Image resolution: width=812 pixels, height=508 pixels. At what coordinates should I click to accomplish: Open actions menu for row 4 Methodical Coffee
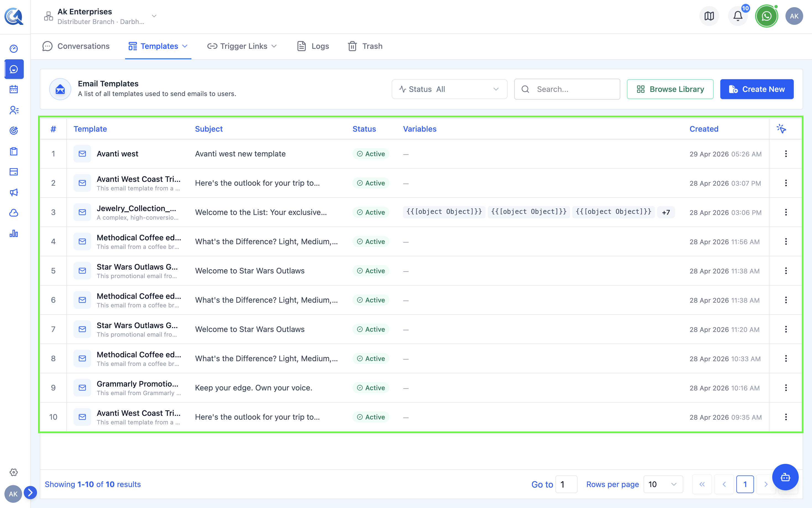[x=786, y=241]
